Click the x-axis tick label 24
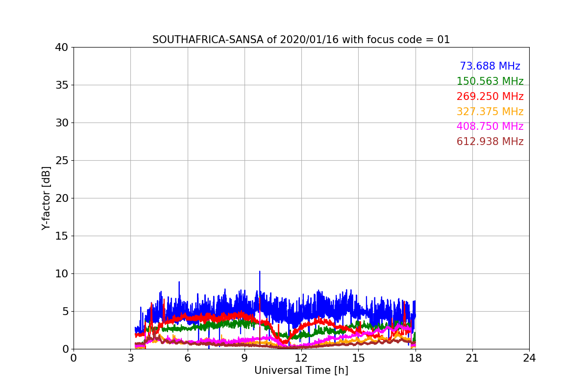 [529, 358]
